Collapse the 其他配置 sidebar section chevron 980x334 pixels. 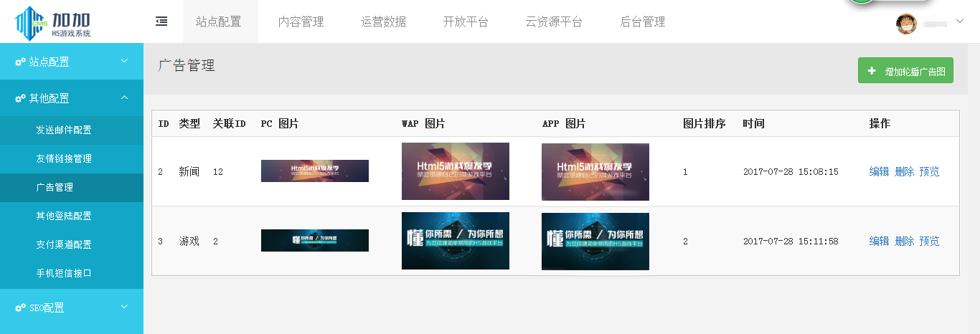[124, 97]
